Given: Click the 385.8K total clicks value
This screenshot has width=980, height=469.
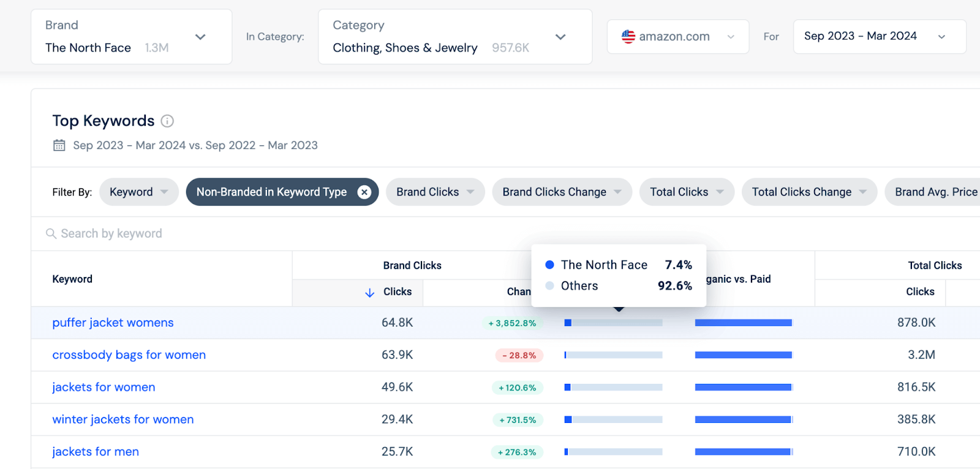Looking at the screenshot, I should click(916, 419).
